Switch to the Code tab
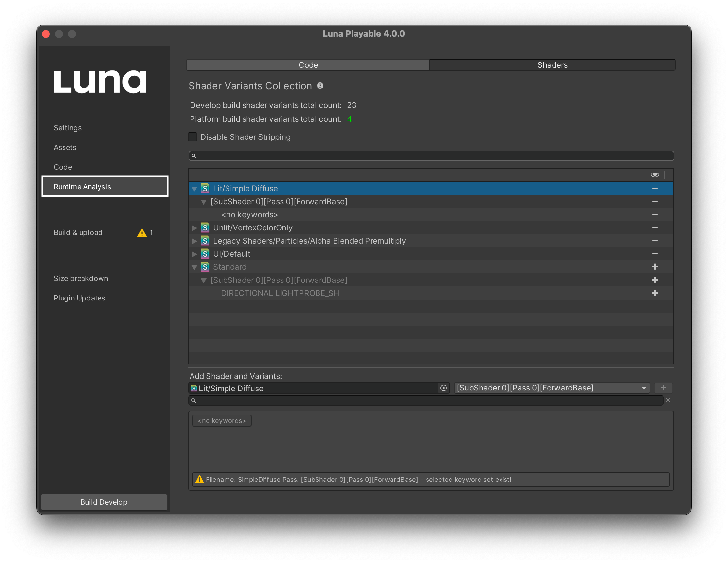 (308, 65)
